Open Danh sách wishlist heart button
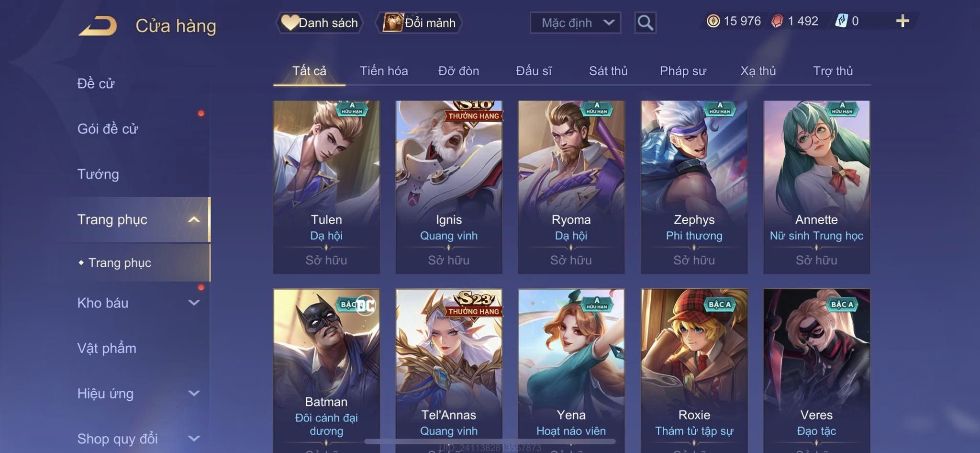 click(x=319, y=23)
